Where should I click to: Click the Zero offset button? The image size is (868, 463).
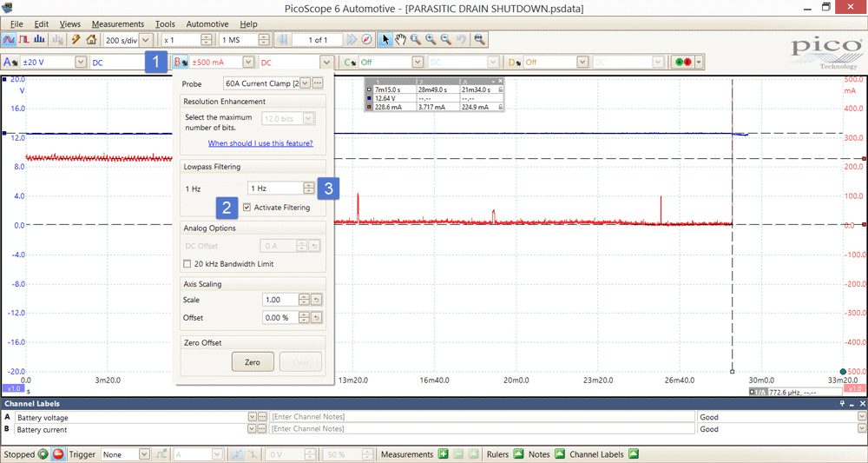(x=253, y=361)
